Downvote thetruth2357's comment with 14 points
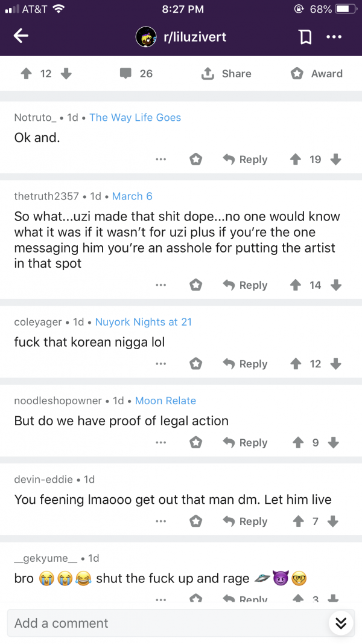 [x=336, y=285]
